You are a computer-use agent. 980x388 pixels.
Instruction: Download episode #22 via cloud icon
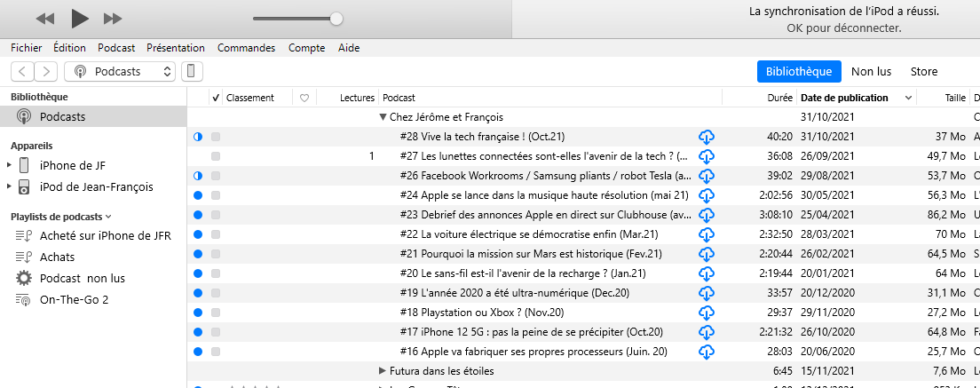[707, 234]
